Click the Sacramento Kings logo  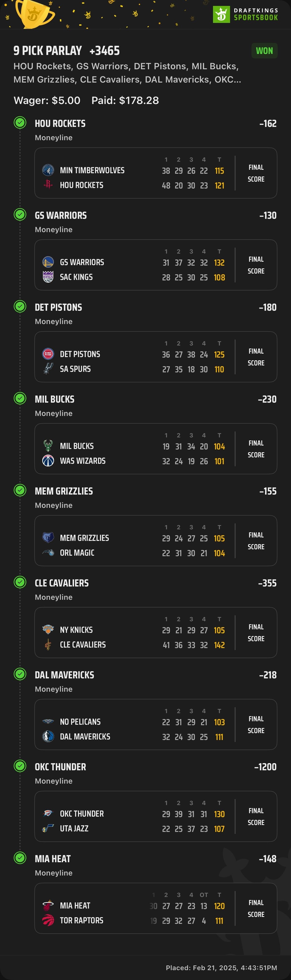48,276
